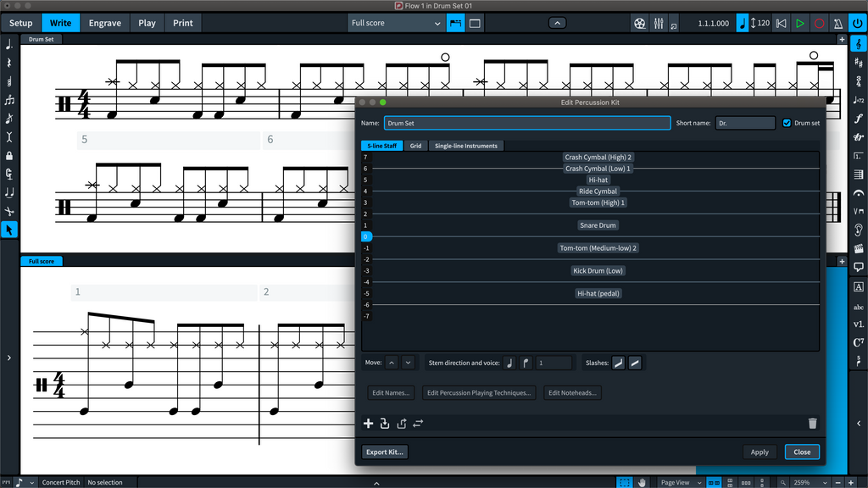
Task: Select Hi-hat (pedal) instrument
Action: point(598,293)
